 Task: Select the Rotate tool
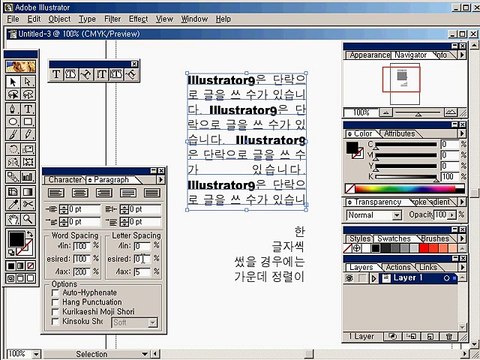pos(13,149)
